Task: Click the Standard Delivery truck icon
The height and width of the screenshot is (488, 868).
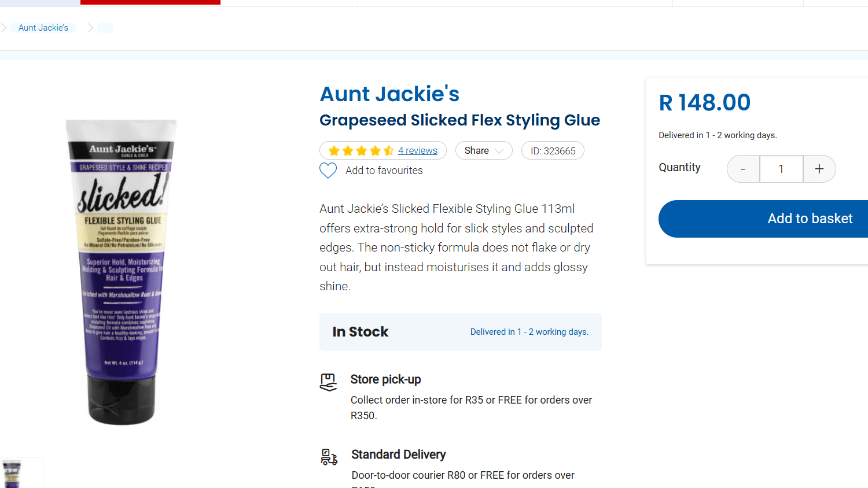Action: coord(329,457)
